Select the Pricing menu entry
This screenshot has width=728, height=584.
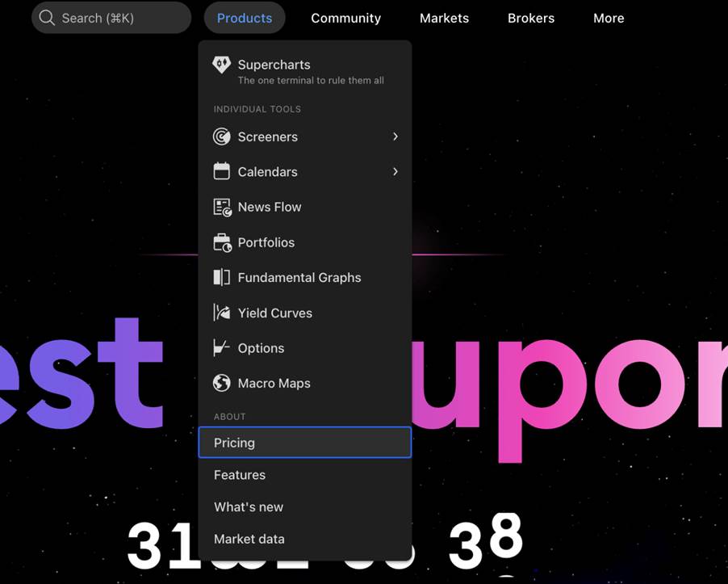click(305, 443)
